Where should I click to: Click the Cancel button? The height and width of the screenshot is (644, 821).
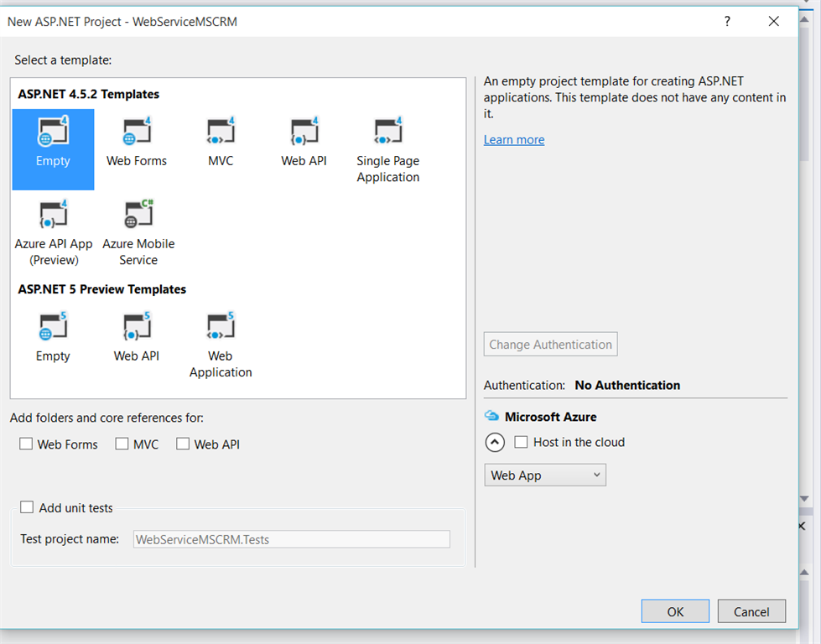[x=751, y=611]
